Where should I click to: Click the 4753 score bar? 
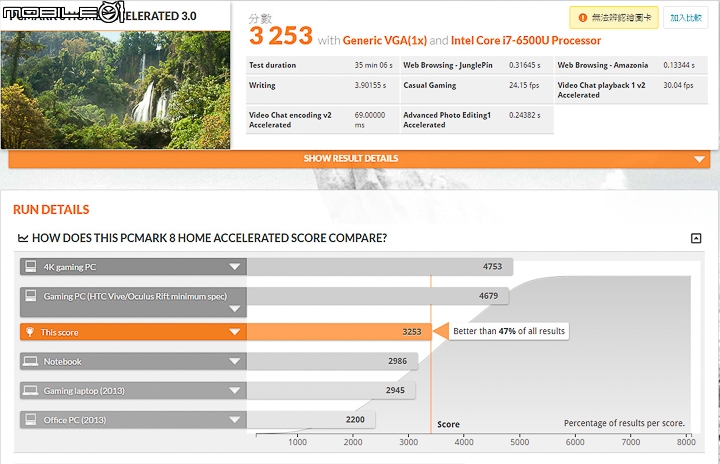point(380,266)
